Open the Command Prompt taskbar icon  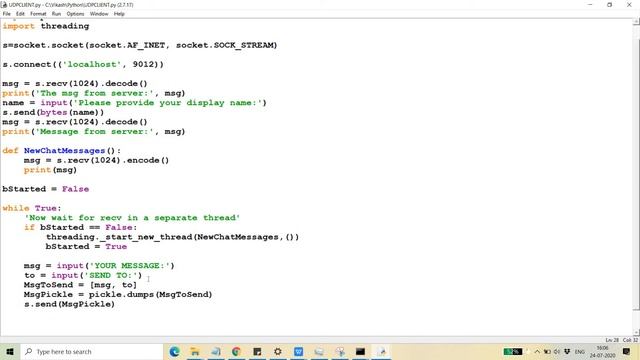[360, 351]
